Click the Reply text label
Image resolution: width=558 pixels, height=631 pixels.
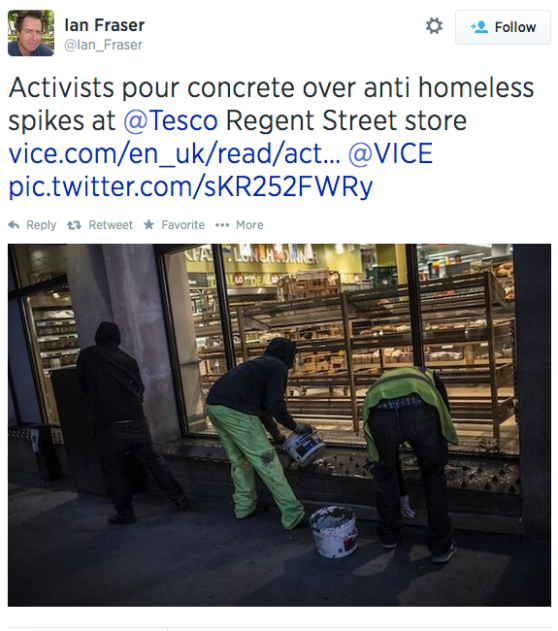(x=41, y=225)
